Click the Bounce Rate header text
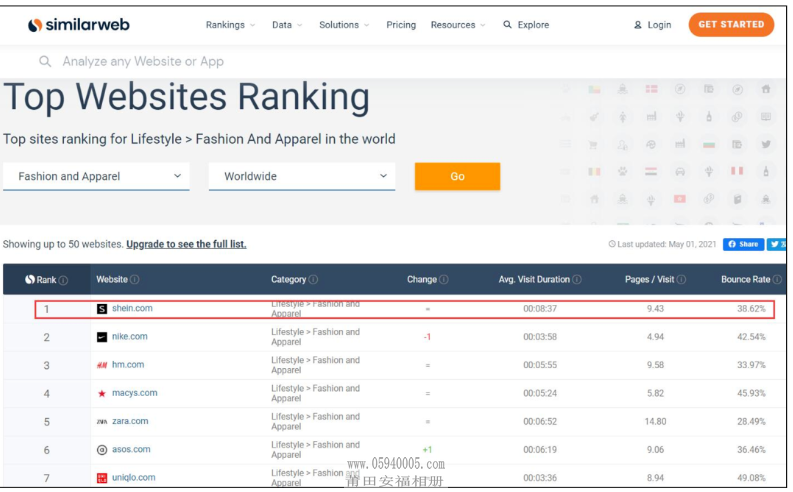The height and width of the screenshot is (492, 793). click(745, 280)
